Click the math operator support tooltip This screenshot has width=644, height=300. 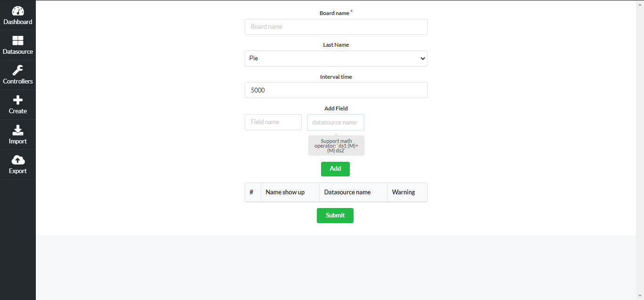tap(336, 145)
